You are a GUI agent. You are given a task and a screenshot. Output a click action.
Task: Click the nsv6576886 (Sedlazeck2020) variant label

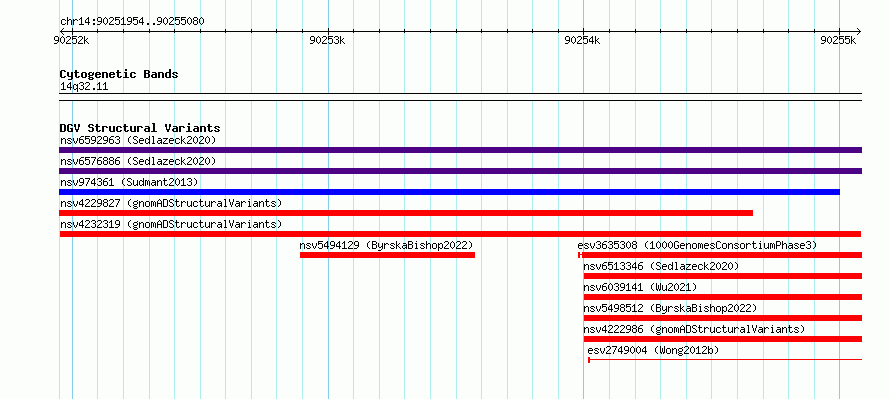pos(138,161)
